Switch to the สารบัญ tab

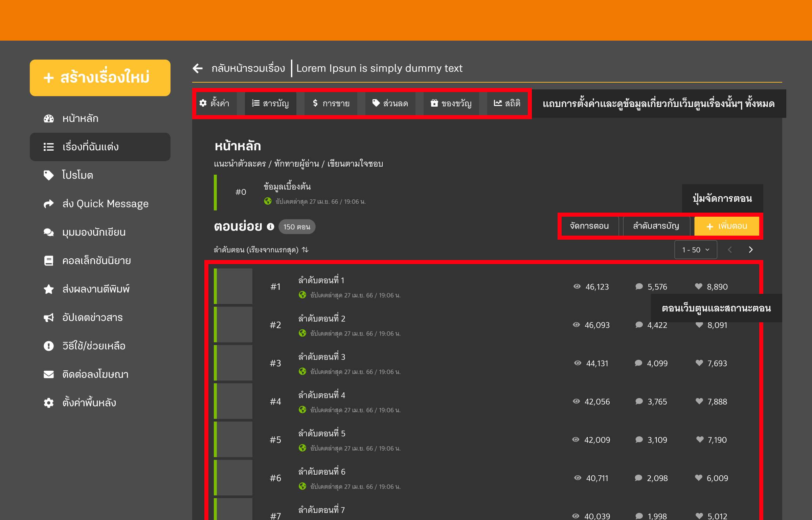coord(270,103)
